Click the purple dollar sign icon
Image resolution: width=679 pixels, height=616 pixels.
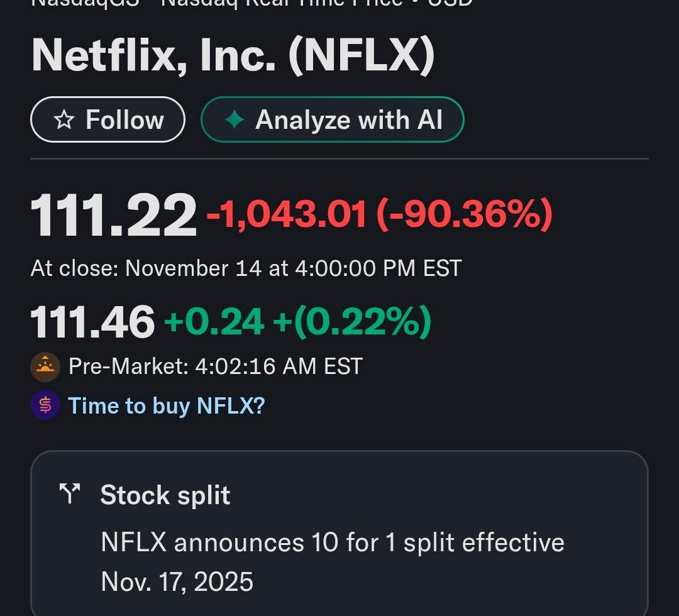pyautogui.click(x=45, y=405)
